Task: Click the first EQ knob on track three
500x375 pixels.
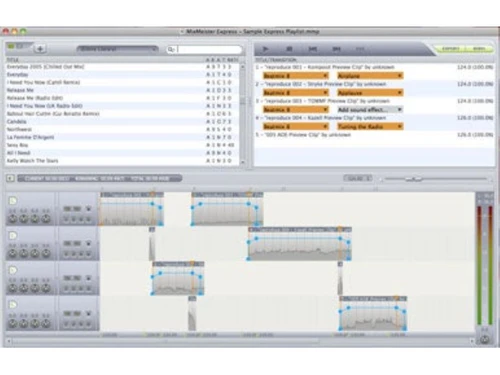Action: pyautogui.click(x=13, y=288)
